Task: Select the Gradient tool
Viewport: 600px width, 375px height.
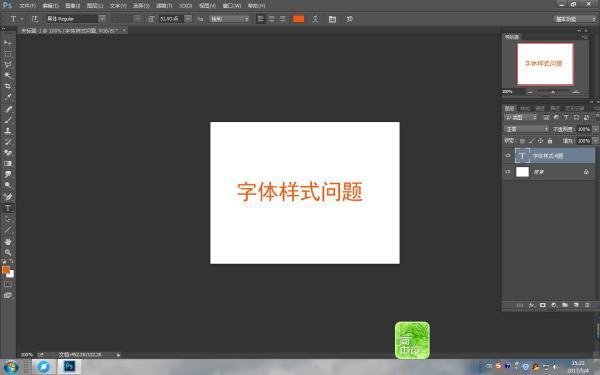Action: (x=8, y=163)
